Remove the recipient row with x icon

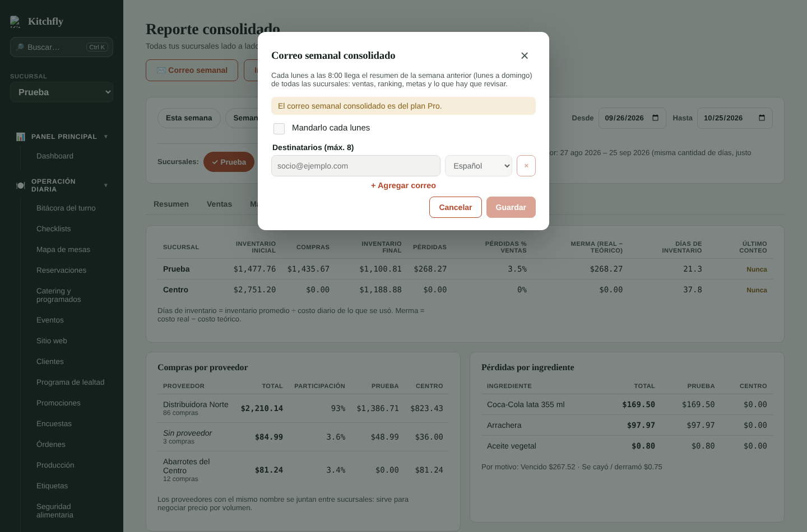coord(526,166)
